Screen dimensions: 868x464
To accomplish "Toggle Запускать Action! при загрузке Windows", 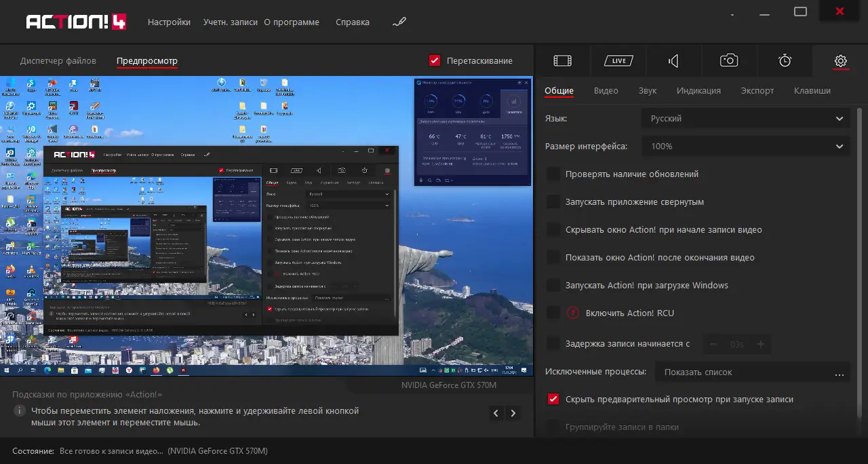I will click(x=553, y=286).
